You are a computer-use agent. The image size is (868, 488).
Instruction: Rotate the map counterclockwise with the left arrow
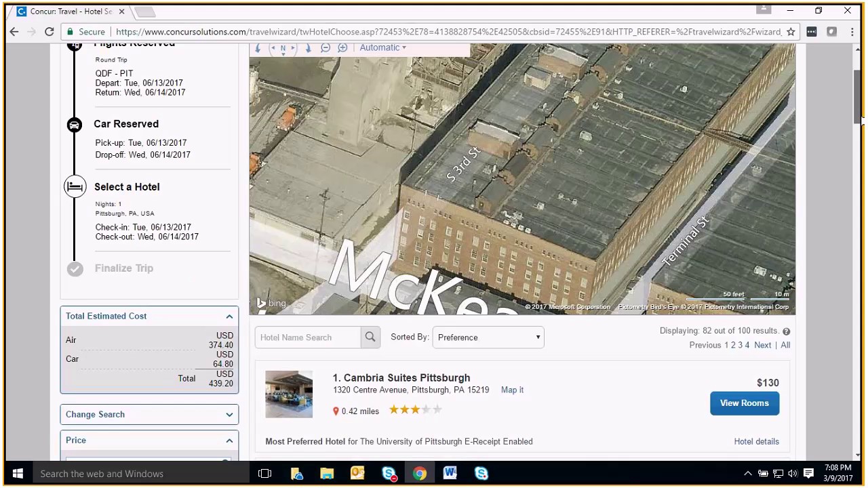tap(258, 48)
